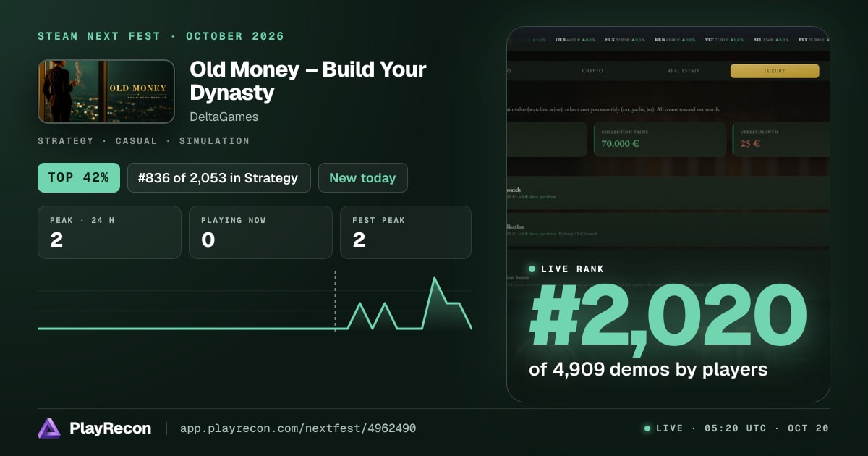Image resolution: width=868 pixels, height=456 pixels.
Task: Open the Old Money game capsule image
Action: coord(106,91)
